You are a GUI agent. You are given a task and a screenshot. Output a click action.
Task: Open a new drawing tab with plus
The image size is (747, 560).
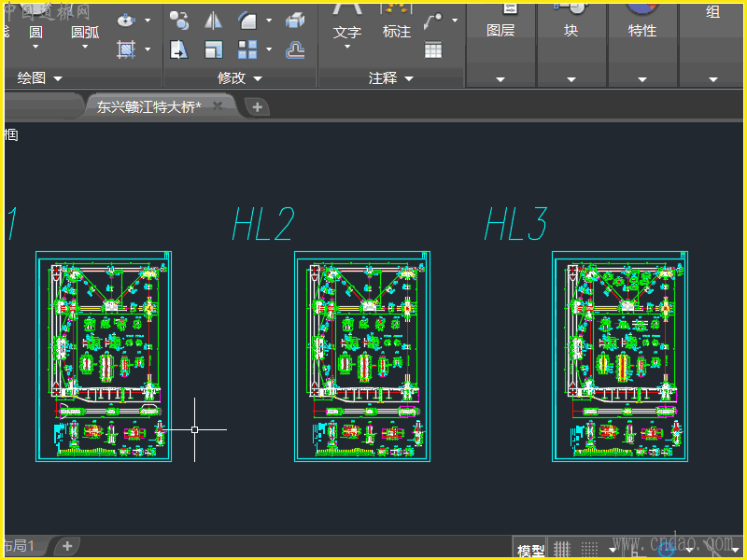click(x=258, y=106)
